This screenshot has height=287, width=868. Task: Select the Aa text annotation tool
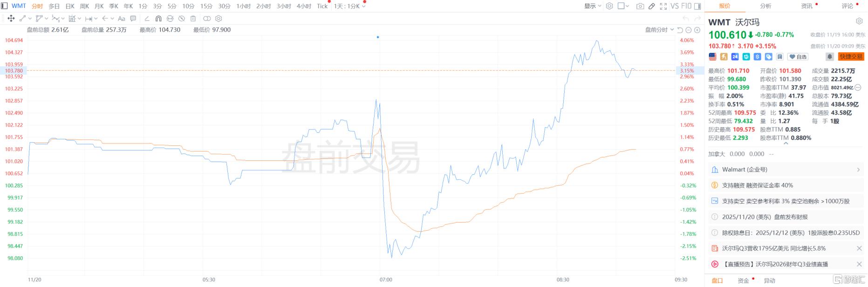tap(122, 19)
